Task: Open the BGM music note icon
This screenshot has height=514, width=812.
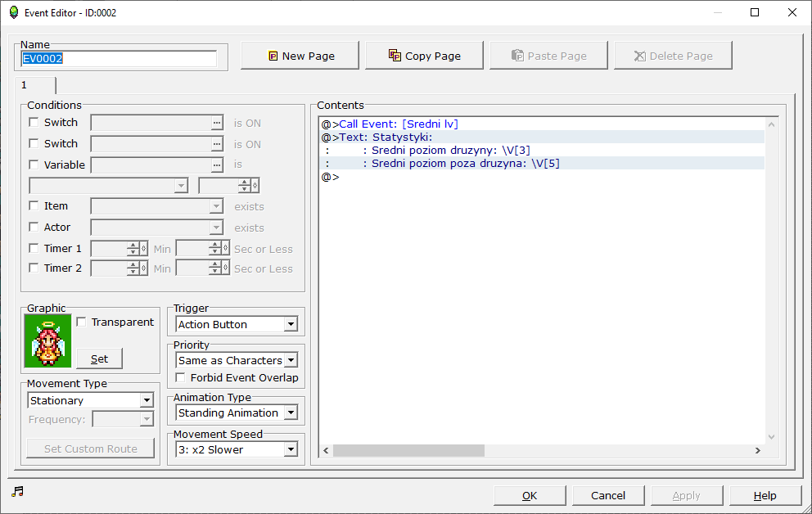Action: 18,491
